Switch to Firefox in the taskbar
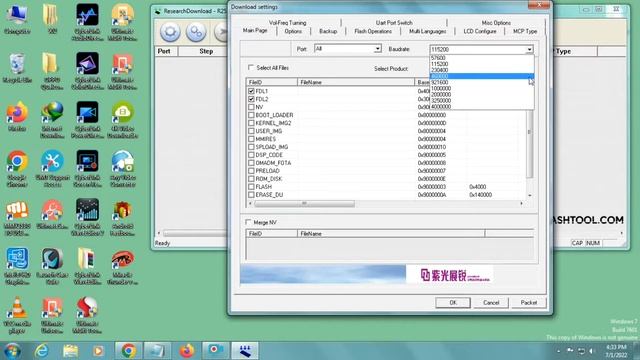The image size is (640, 360). [187, 351]
